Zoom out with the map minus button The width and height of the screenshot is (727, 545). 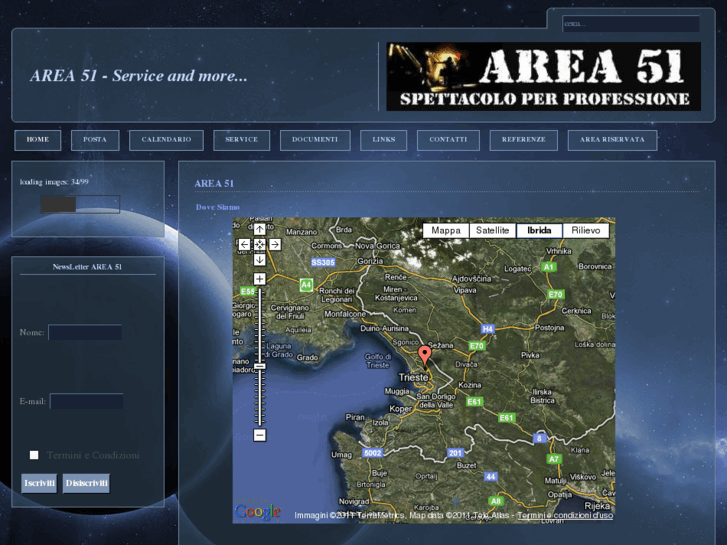[x=260, y=435]
